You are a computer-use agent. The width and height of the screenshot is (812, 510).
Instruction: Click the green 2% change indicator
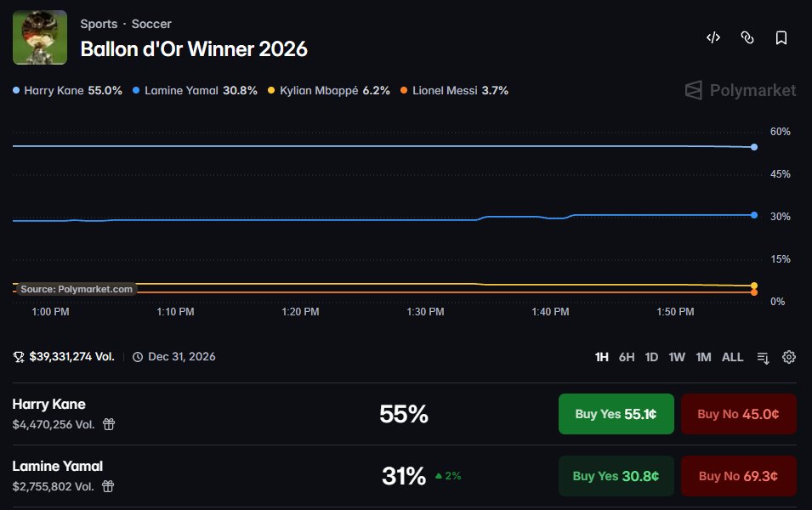point(448,476)
